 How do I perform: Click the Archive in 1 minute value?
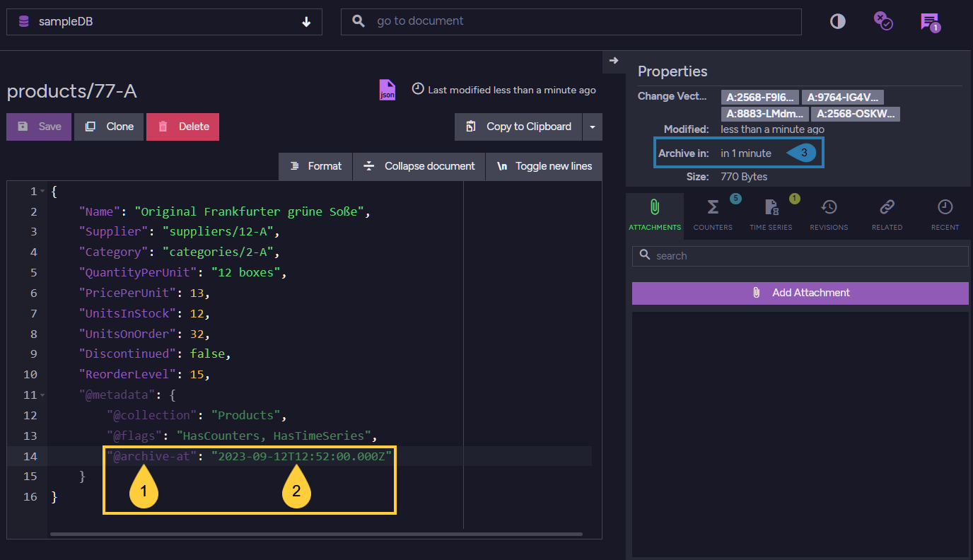[746, 153]
